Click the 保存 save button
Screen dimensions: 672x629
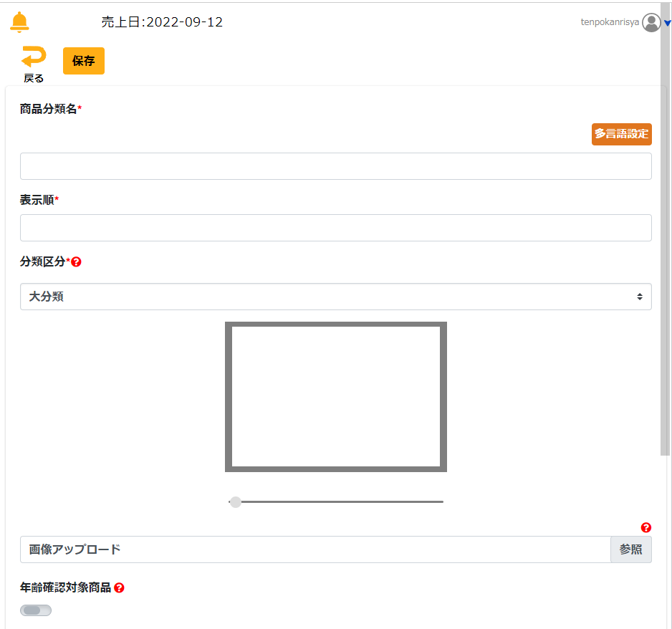84,61
